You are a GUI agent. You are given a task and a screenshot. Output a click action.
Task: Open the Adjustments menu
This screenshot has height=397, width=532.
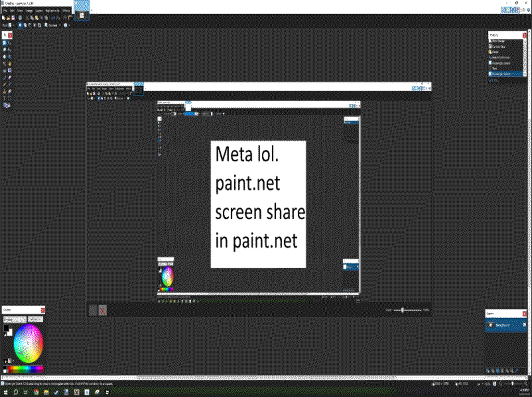52,10
